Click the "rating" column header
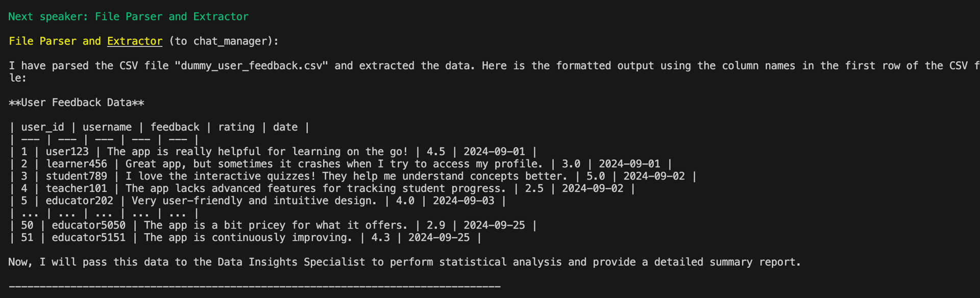 click(x=236, y=127)
